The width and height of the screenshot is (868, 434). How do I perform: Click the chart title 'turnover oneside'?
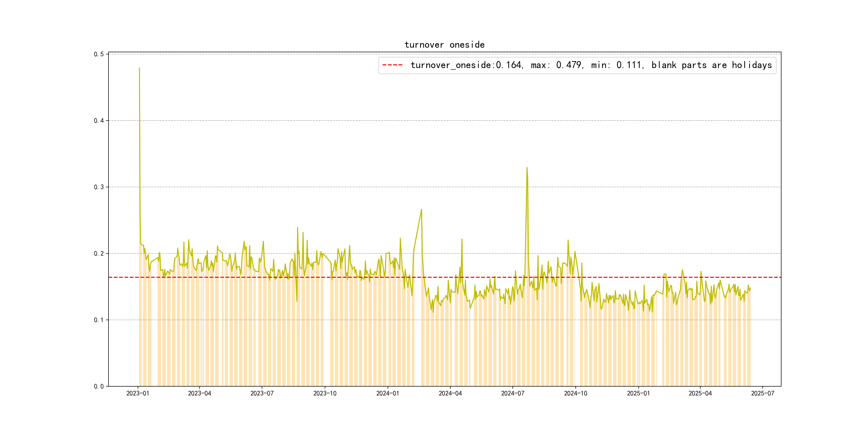(x=444, y=45)
